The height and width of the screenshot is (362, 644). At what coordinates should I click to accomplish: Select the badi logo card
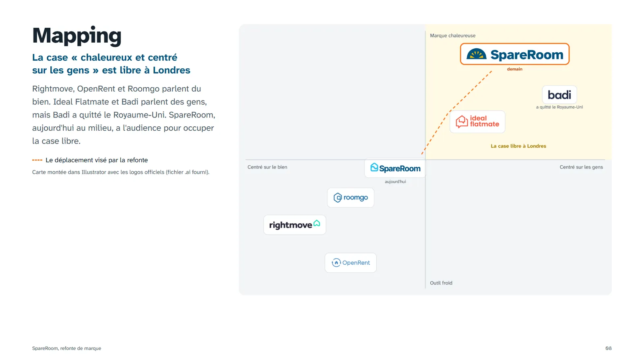point(559,95)
